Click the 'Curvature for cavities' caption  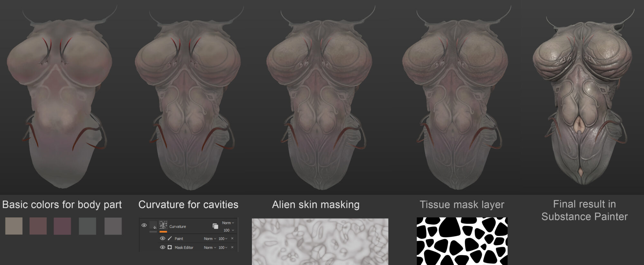click(188, 204)
